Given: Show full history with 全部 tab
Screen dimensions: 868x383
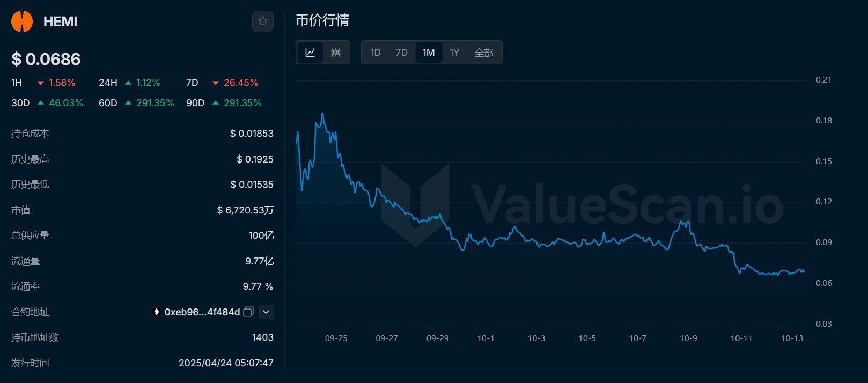Looking at the screenshot, I should coord(484,53).
